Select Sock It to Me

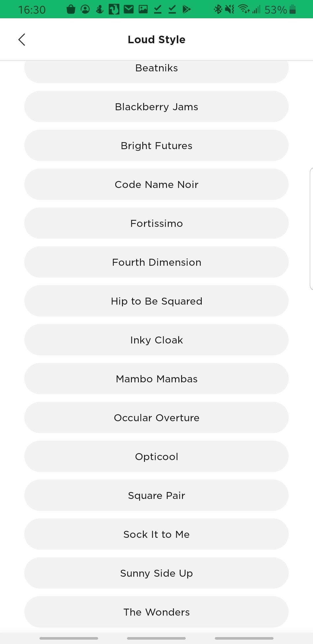point(156,534)
